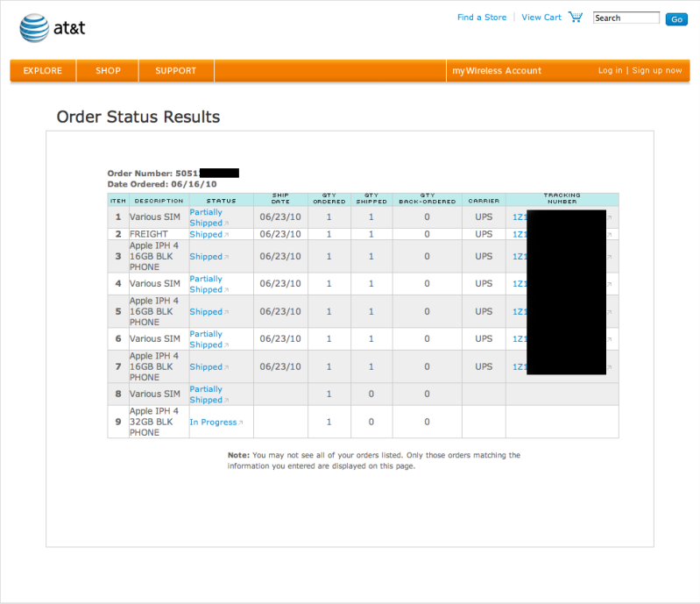
Task: Click the DESCRIPTION column header
Action: 159,201
